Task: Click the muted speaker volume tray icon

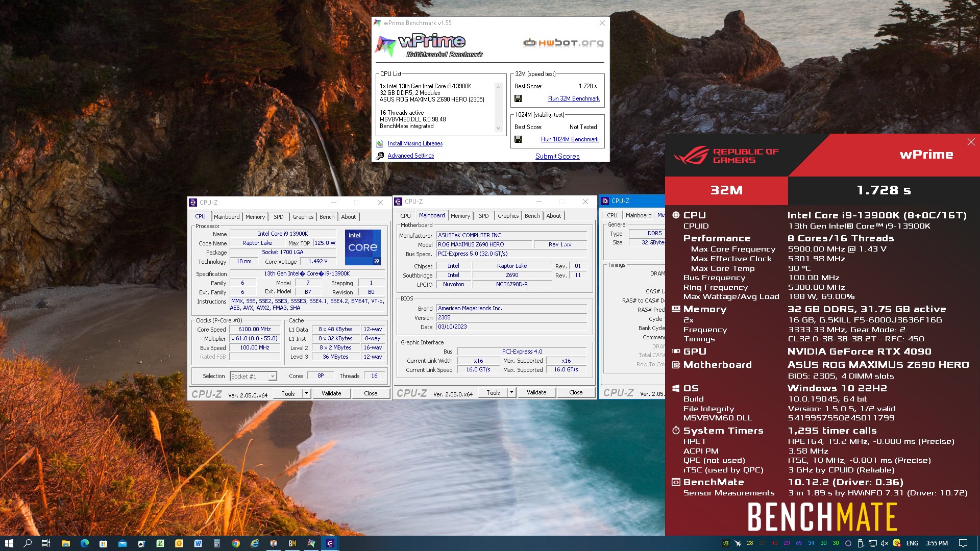Action: pyautogui.click(x=885, y=543)
